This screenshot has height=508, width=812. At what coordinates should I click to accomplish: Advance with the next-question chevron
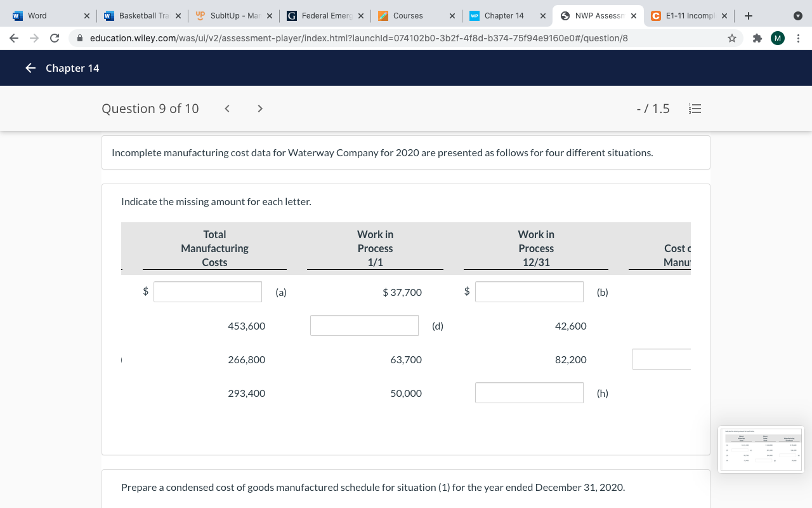coord(259,109)
